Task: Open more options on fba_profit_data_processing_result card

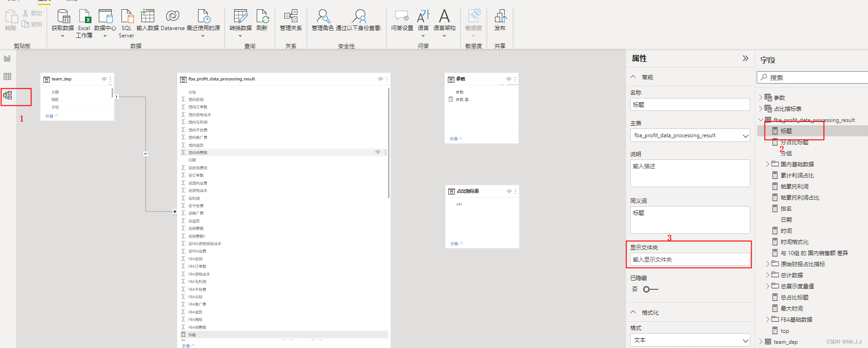Action: (387, 79)
